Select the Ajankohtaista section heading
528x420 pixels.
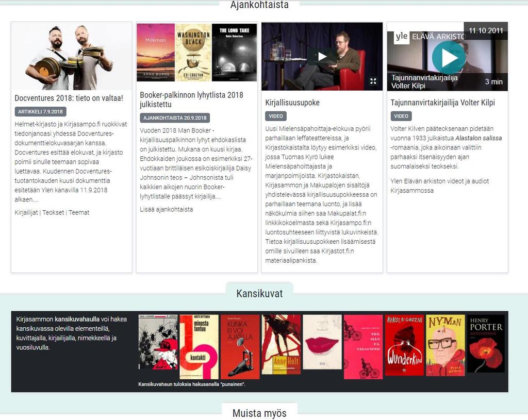coord(260,5)
